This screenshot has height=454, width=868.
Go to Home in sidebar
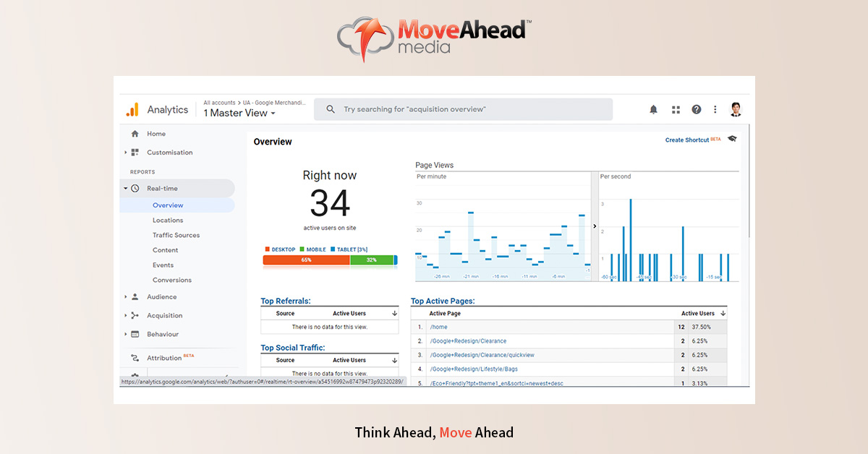coord(156,134)
